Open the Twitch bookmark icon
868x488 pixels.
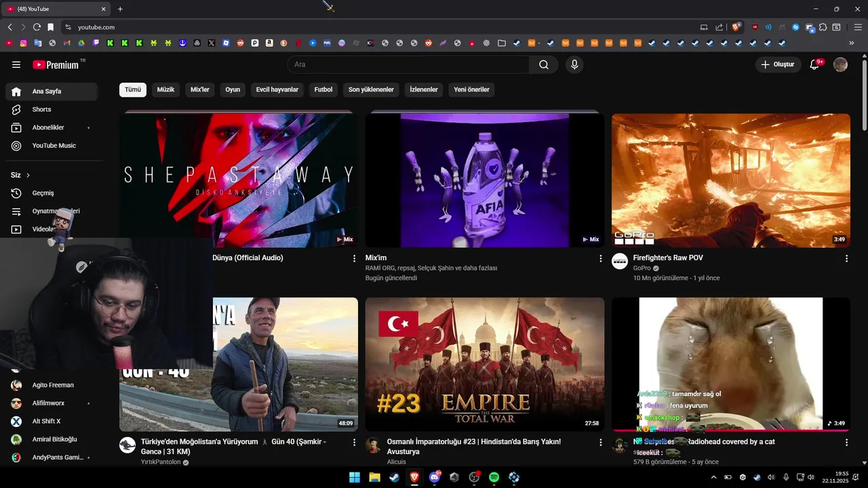click(x=95, y=43)
